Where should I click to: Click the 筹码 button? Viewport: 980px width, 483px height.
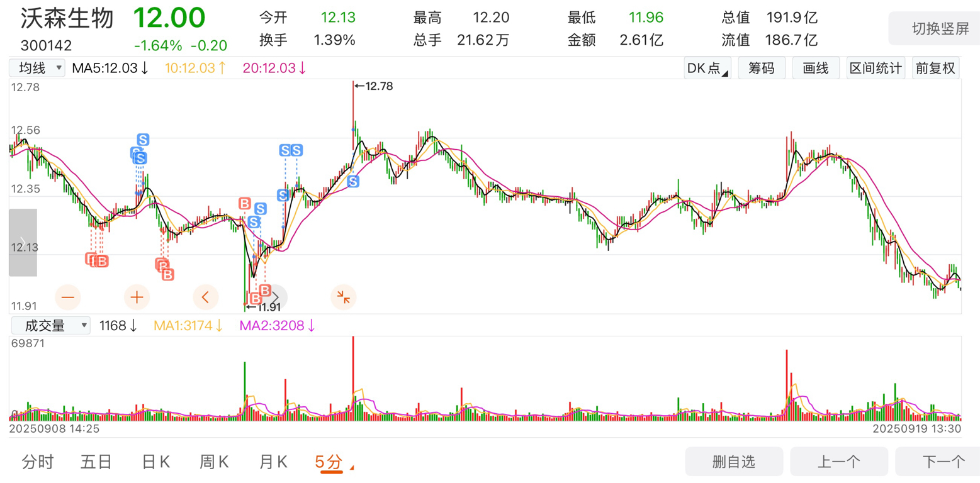(x=762, y=69)
